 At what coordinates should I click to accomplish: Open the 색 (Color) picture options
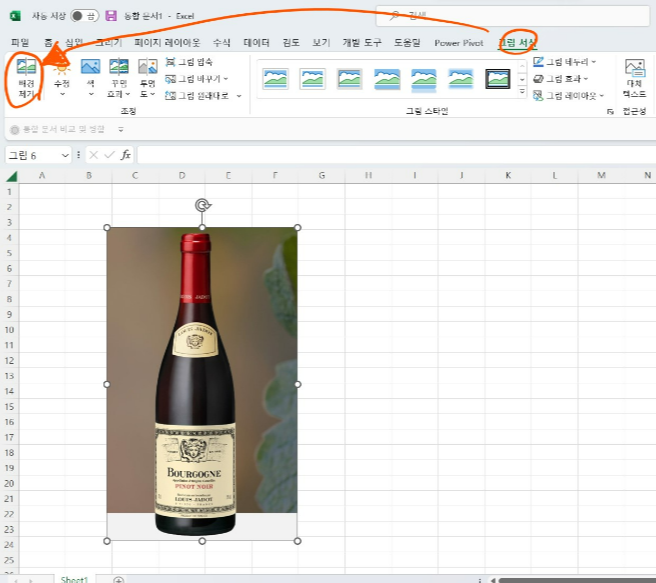pos(90,78)
